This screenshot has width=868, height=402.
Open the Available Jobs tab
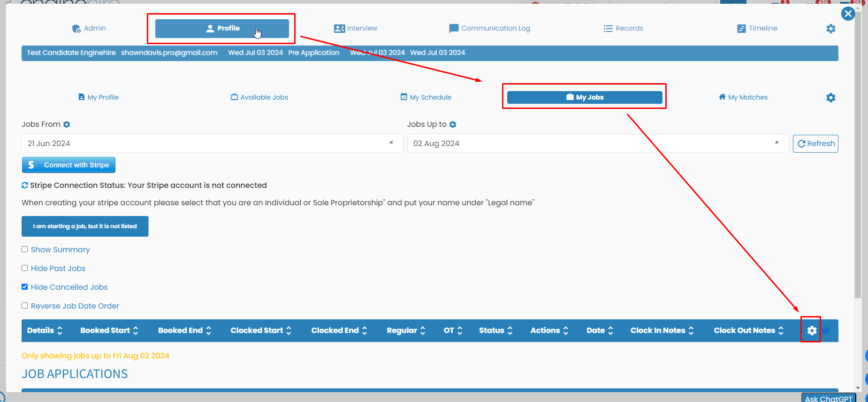click(x=259, y=97)
